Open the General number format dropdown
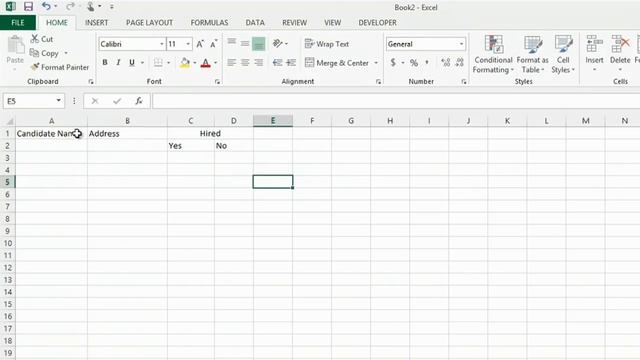 point(462,44)
